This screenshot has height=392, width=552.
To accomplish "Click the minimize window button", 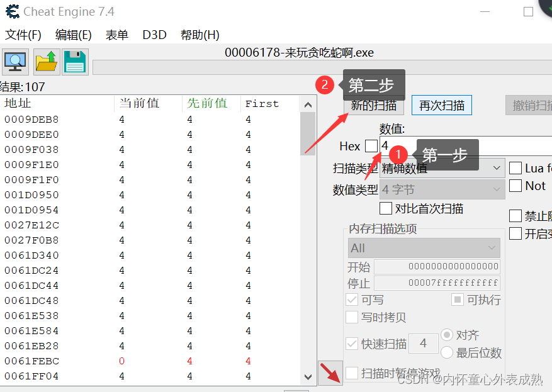I will [485, 11].
